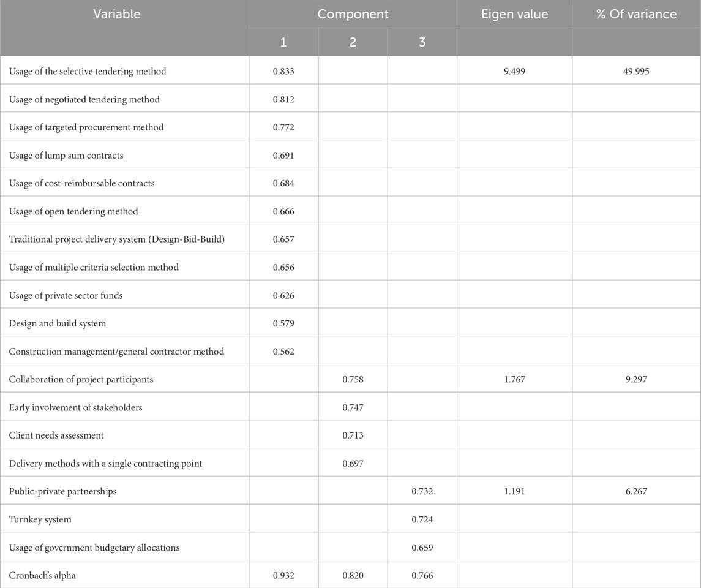Click the loading 0.684
The width and height of the screenshot is (701, 588).
283,183
